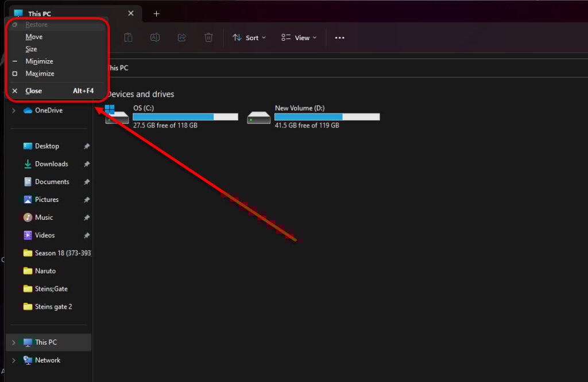Expand the Network tree node
588x382 pixels.
point(13,360)
